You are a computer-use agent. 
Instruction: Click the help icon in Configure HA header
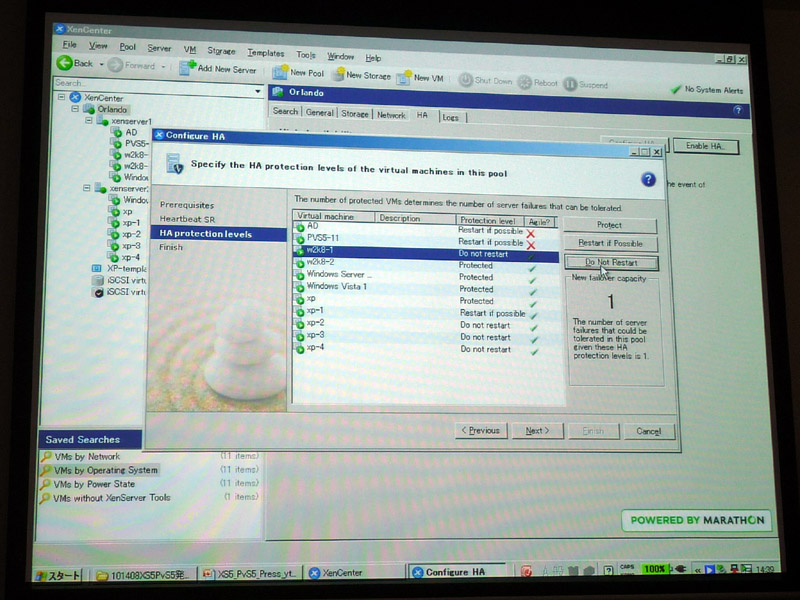point(648,180)
